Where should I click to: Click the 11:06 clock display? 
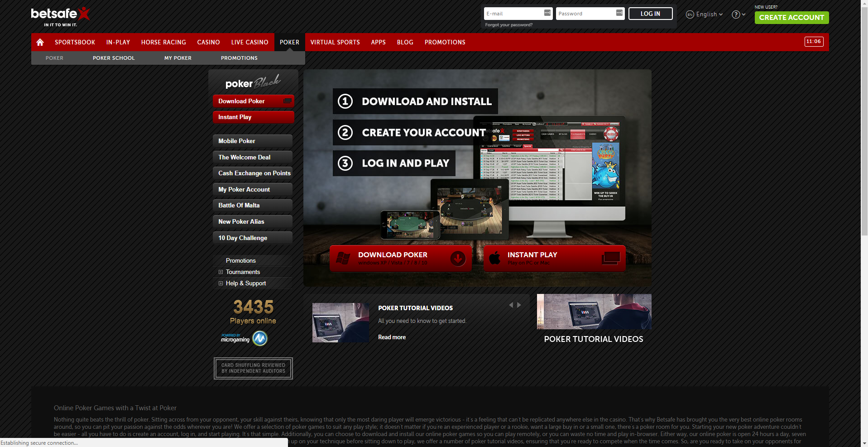[x=814, y=42]
